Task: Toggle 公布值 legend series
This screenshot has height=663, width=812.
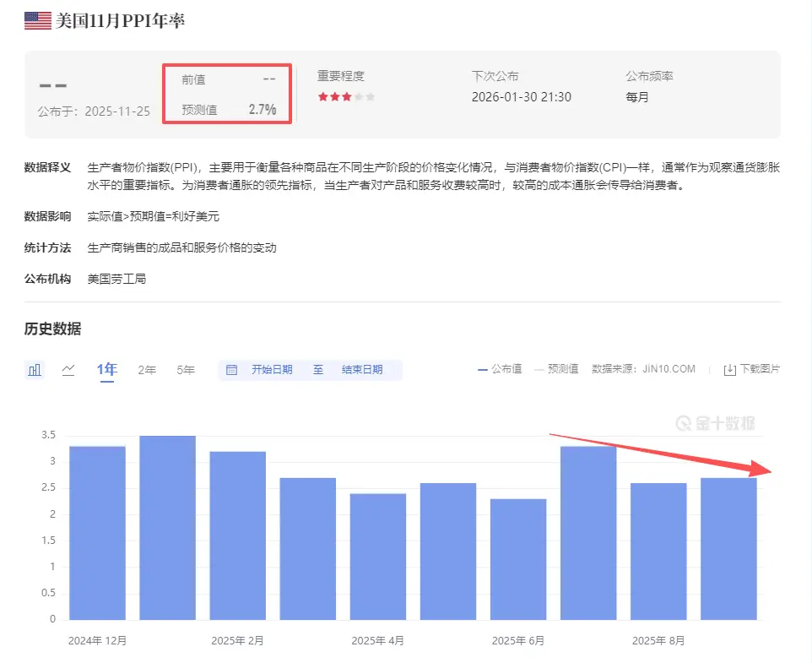Action: click(x=500, y=369)
